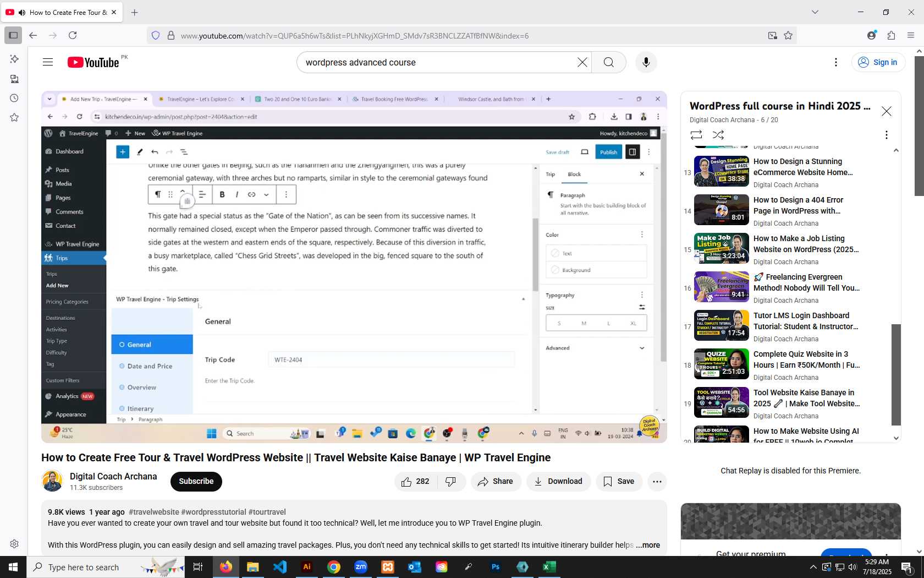This screenshot has width=924, height=578.
Task: Click the browser address bar
Action: [471, 36]
